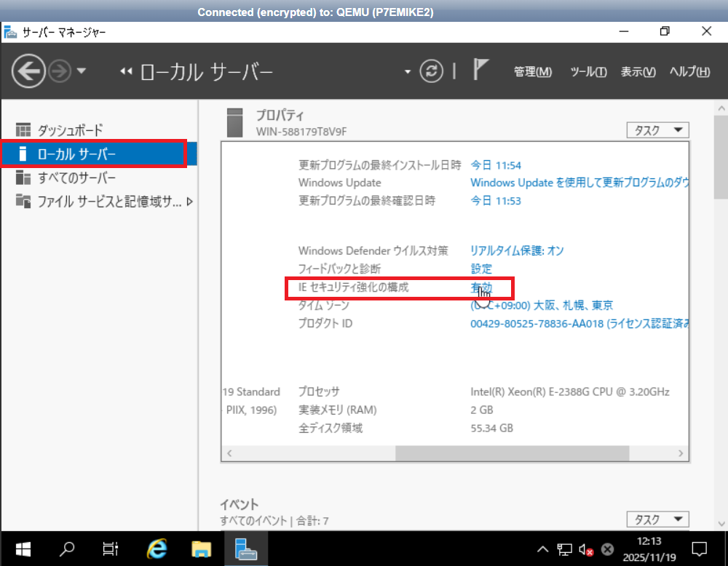
Task: Open File Explorer from the taskbar
Action: [x=201, y=549]
